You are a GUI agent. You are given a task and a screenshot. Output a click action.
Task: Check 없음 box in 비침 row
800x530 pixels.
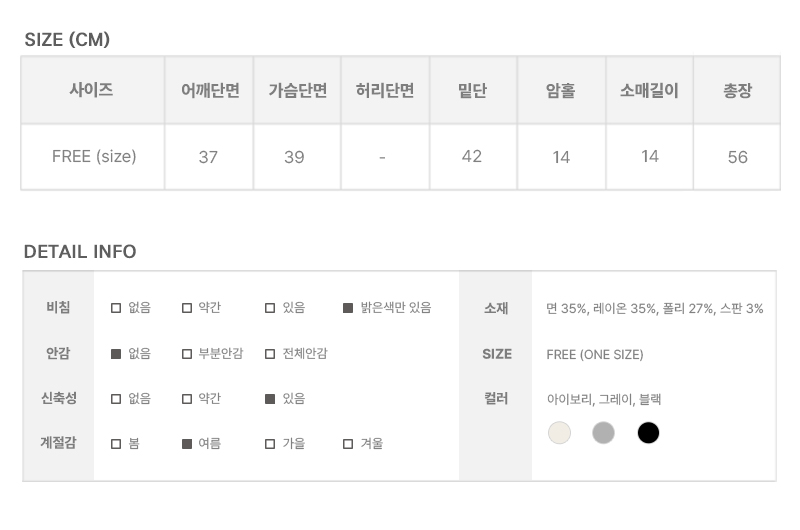(116, 308)
